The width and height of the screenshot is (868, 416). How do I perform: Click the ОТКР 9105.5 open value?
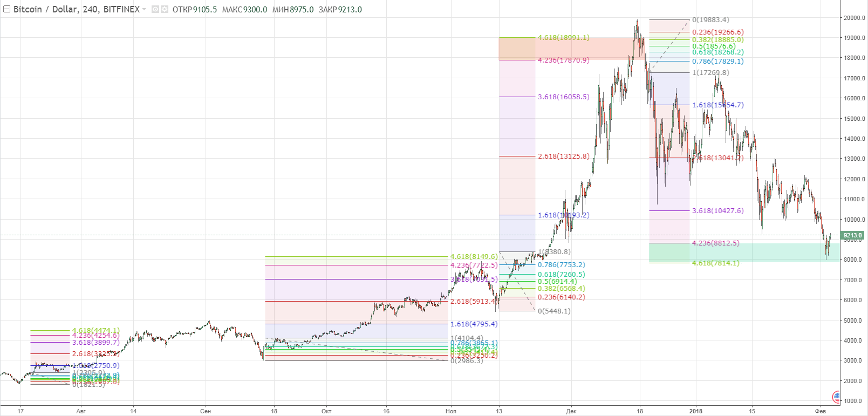194,9
